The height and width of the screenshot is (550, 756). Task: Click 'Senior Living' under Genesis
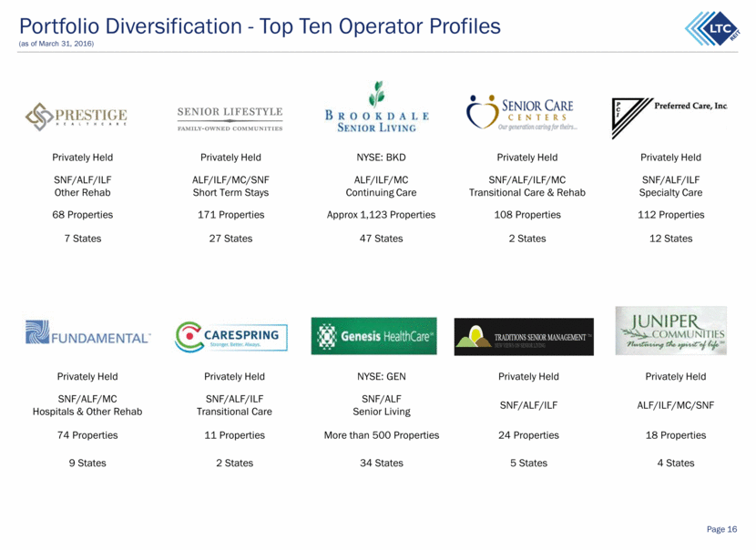click(x=382, y=412)
